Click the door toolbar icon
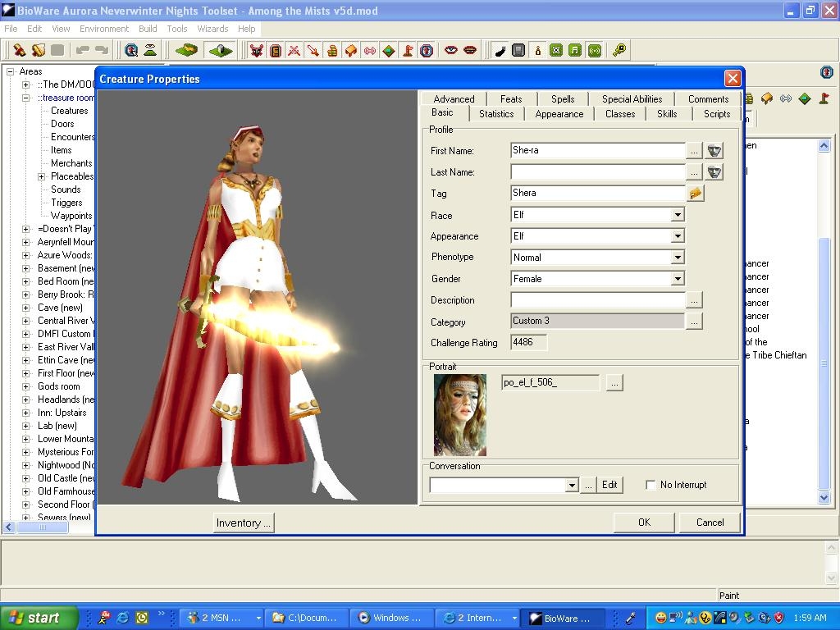 [x=276, y=51]
